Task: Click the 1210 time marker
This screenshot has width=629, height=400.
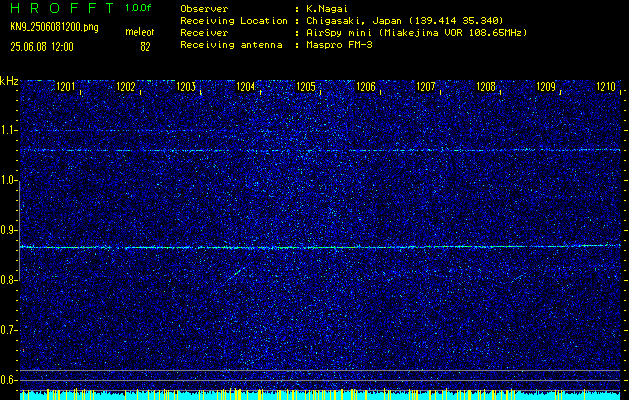Action: [606, 86]
